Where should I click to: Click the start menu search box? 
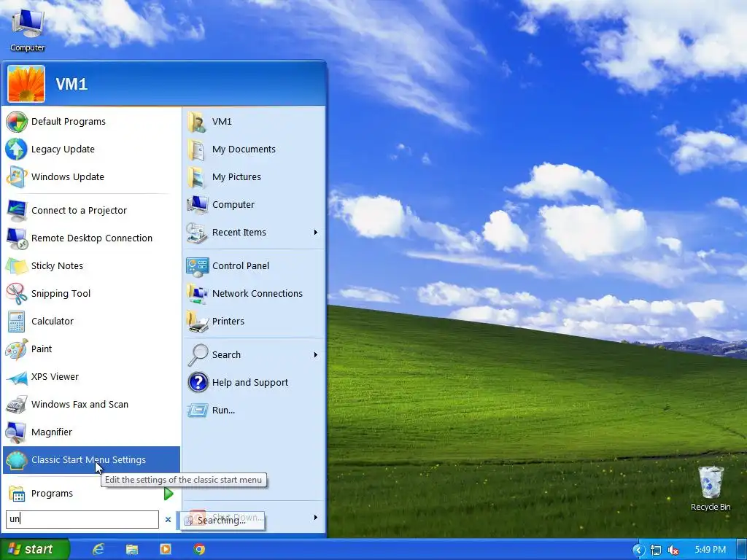tap(82, 519)
